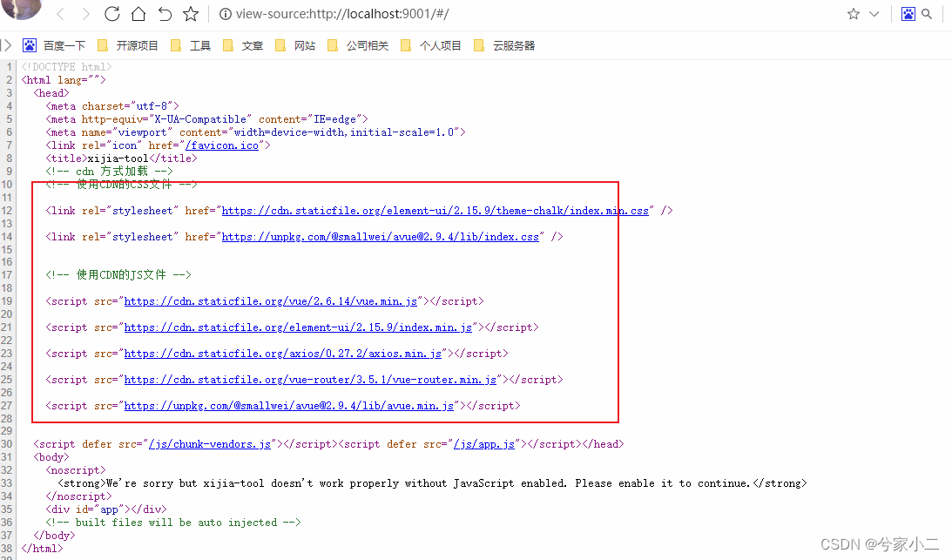The image size is (952, 560).
Task: Click the undo/restore closed tab icon
Action: [x=165, y=14]
